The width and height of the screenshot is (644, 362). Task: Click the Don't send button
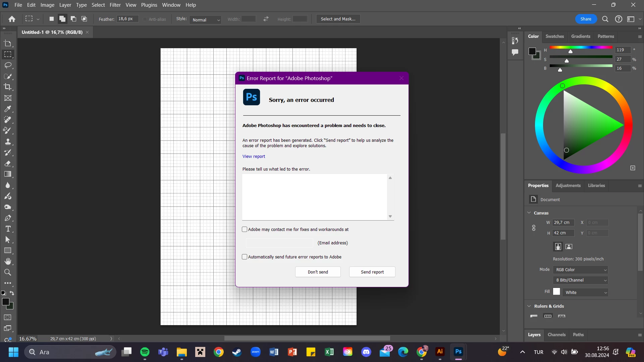[x=318, y=272]
